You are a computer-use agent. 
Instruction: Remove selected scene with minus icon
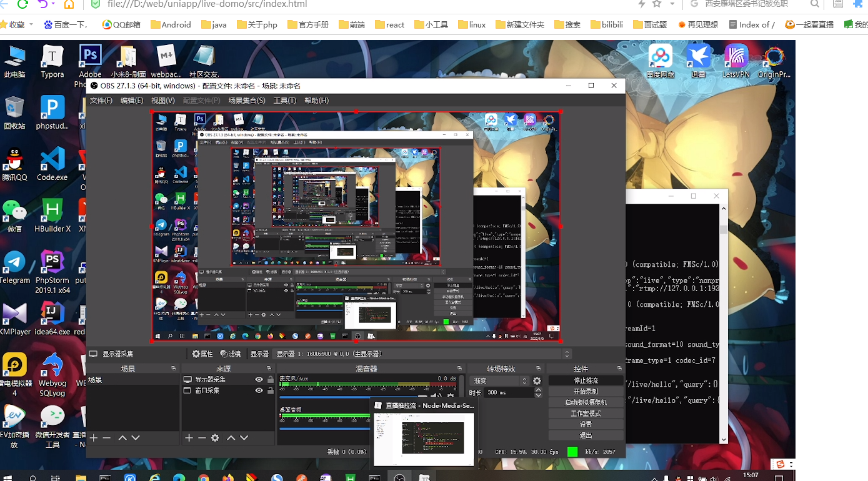click(x=107, y=438)
